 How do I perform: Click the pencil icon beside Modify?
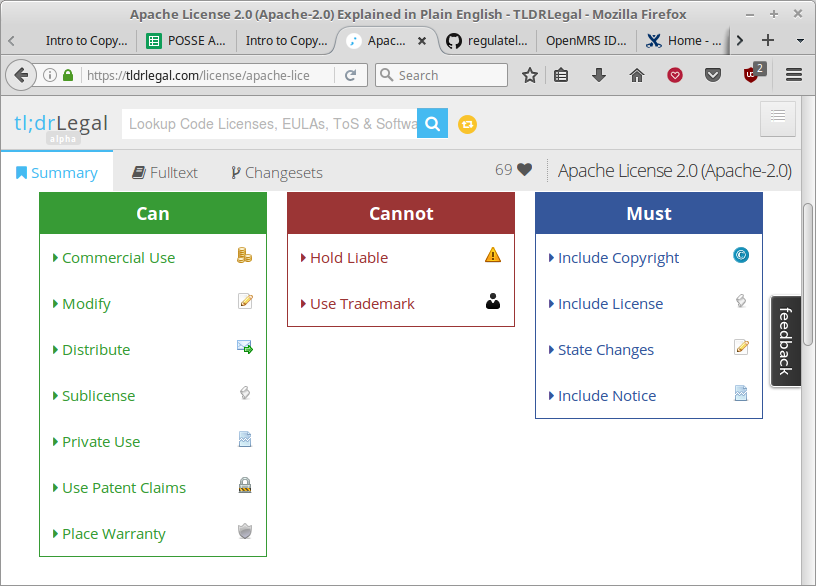click(x=245, y=301)
